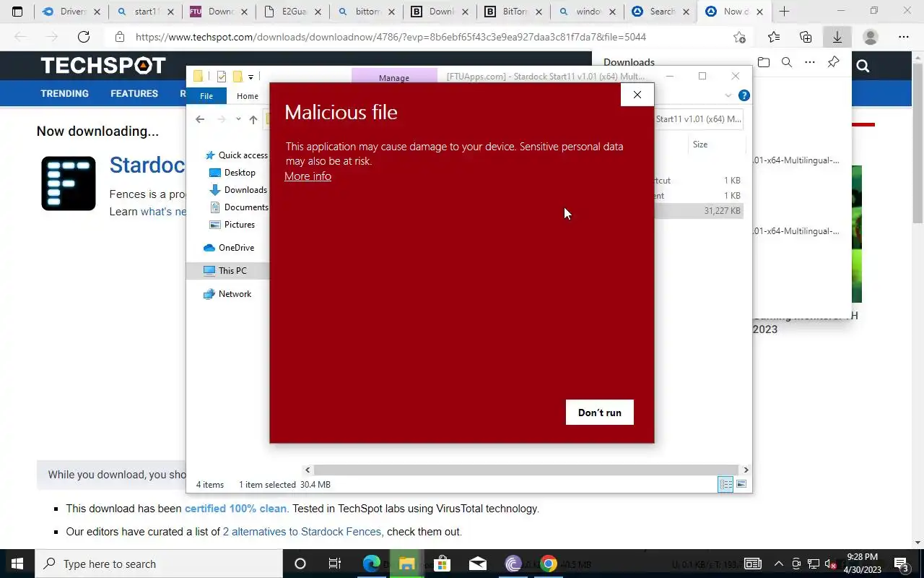Open Chrome from taskbar
Screen dimensions: 924x578
click(549, 564)
